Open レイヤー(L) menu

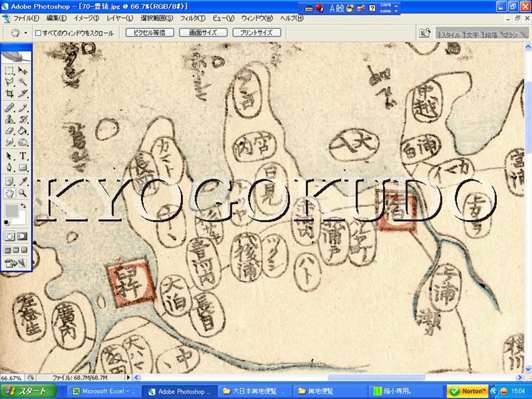tap(119, 18)
